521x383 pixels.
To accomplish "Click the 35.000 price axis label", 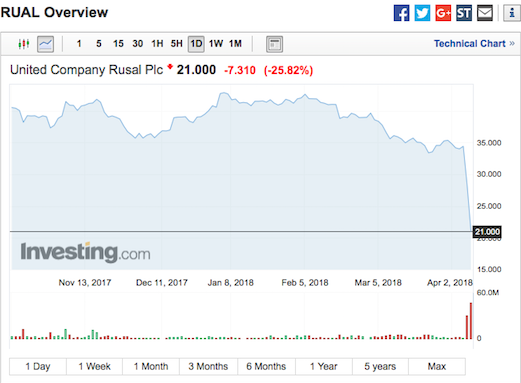I will [x=489, y=143].
